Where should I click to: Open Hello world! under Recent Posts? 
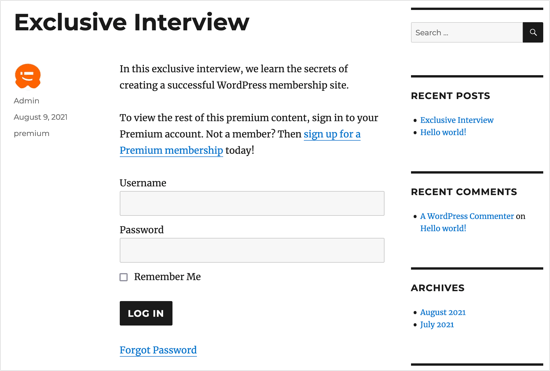(443, 132)
